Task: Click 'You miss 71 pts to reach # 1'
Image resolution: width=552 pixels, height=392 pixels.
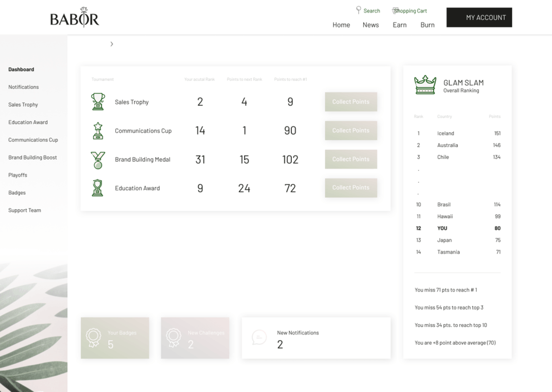Action: tap(446, 290)
